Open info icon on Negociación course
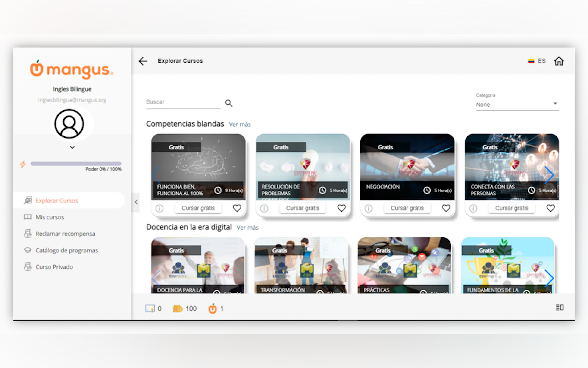This screenshot has height=368, width=588. (369, 208)
